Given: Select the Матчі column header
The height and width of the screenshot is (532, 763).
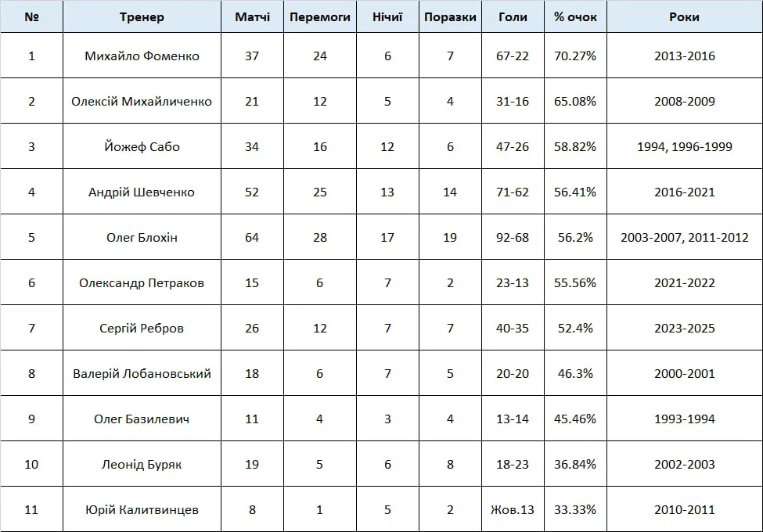Looking at the screenshot, I should click(x=252, y=16).
